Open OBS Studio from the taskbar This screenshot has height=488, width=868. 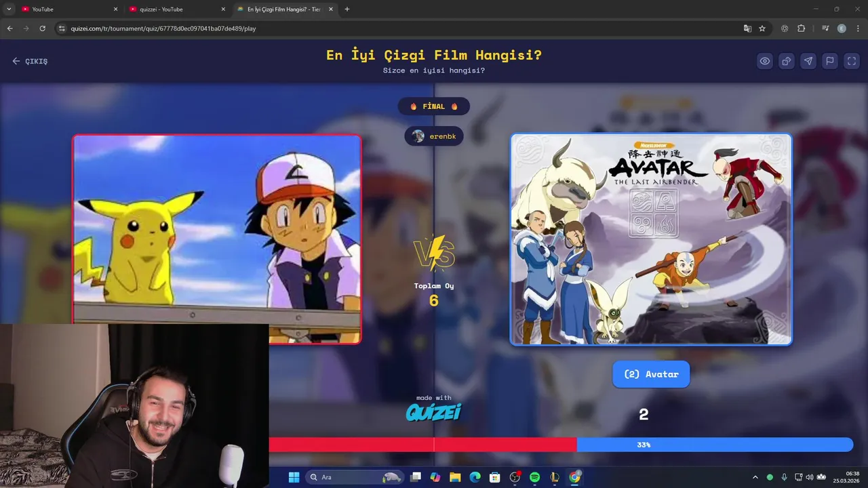515,477
